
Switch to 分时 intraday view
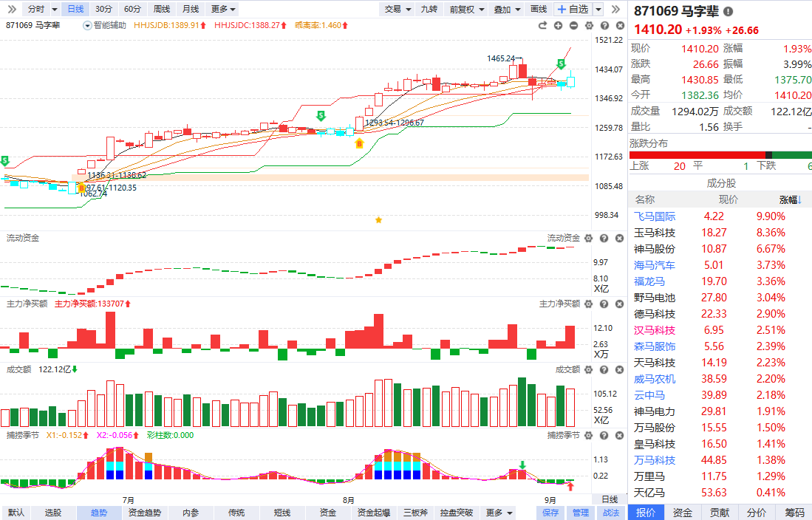pos(36,9)
